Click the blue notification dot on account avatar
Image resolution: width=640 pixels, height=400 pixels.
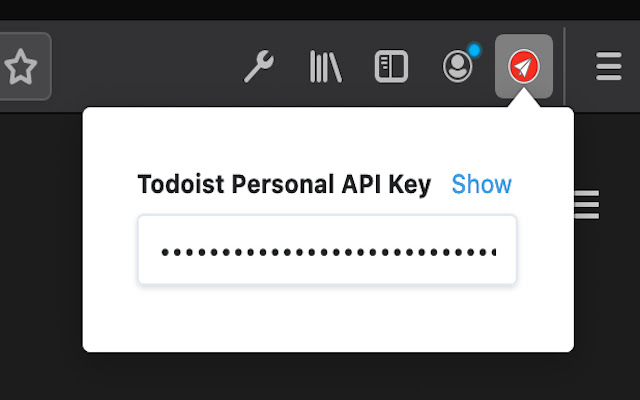point(474,49)
